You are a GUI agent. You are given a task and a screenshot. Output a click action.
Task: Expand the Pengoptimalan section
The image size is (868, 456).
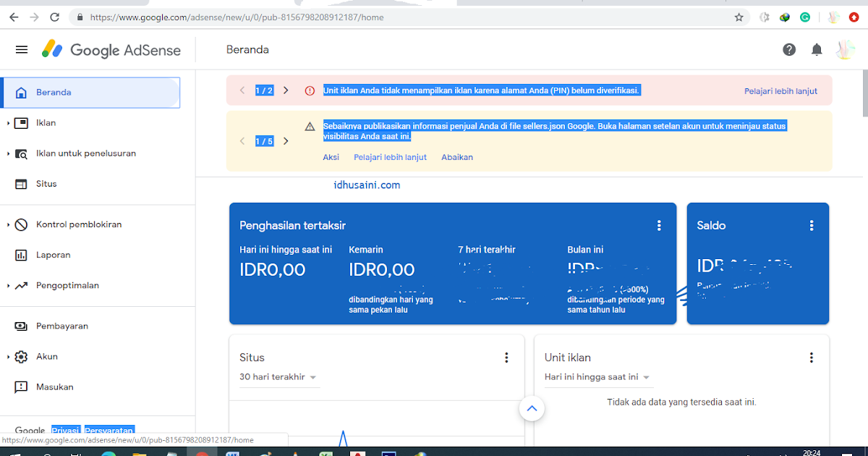point(8,285)
